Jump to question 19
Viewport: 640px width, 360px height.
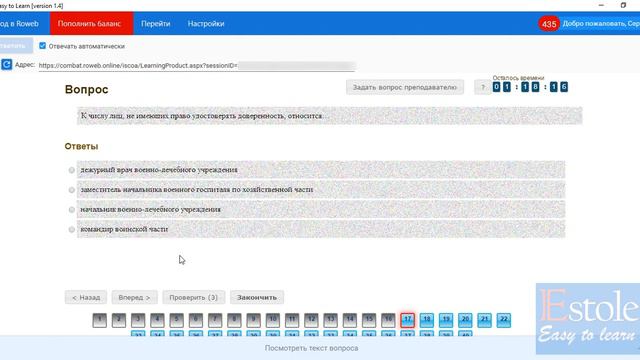click(446, 320)
